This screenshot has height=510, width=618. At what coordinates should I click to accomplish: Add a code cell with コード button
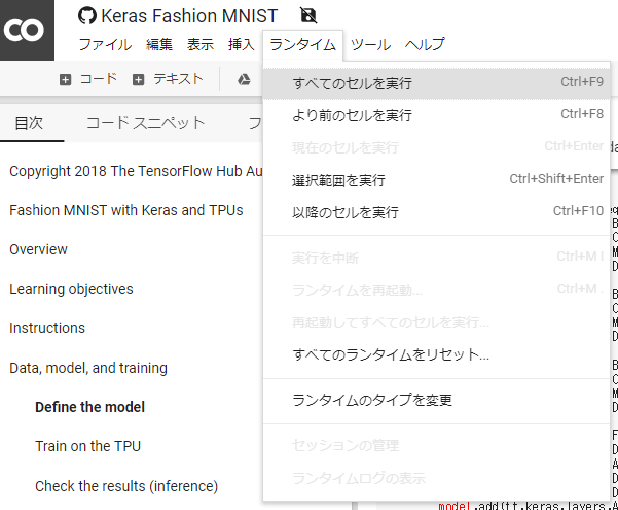(88, 79)
